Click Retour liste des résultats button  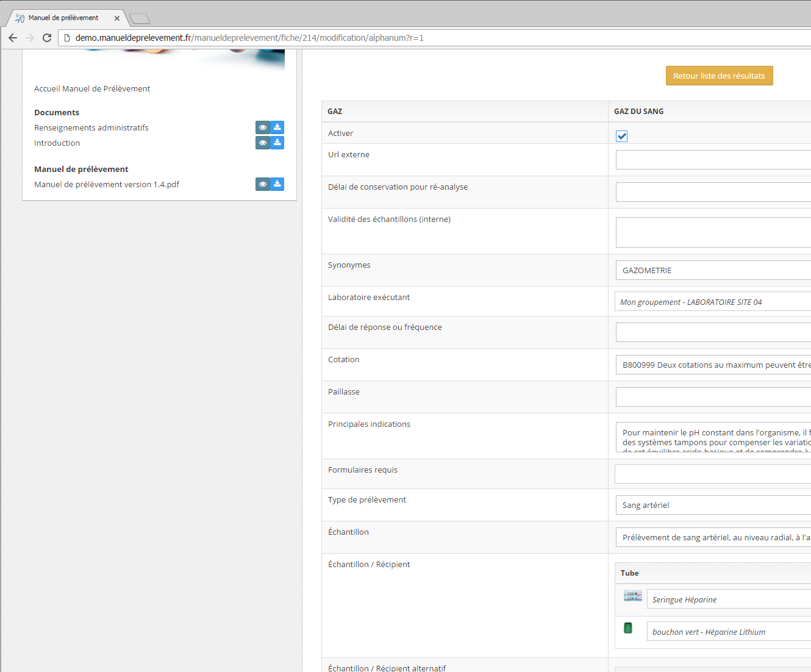pyautogui.click(x=719, y=76)
